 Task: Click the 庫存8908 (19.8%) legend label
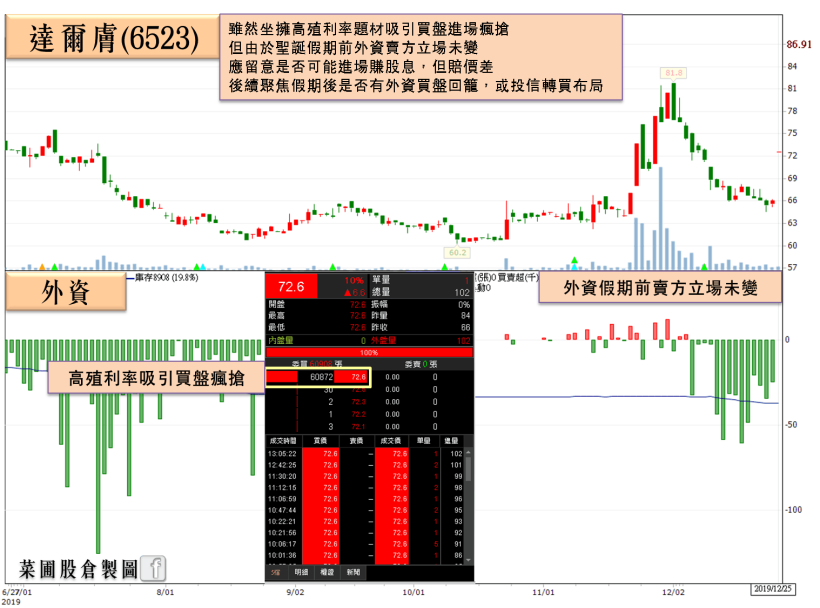(x=166, y=278)
